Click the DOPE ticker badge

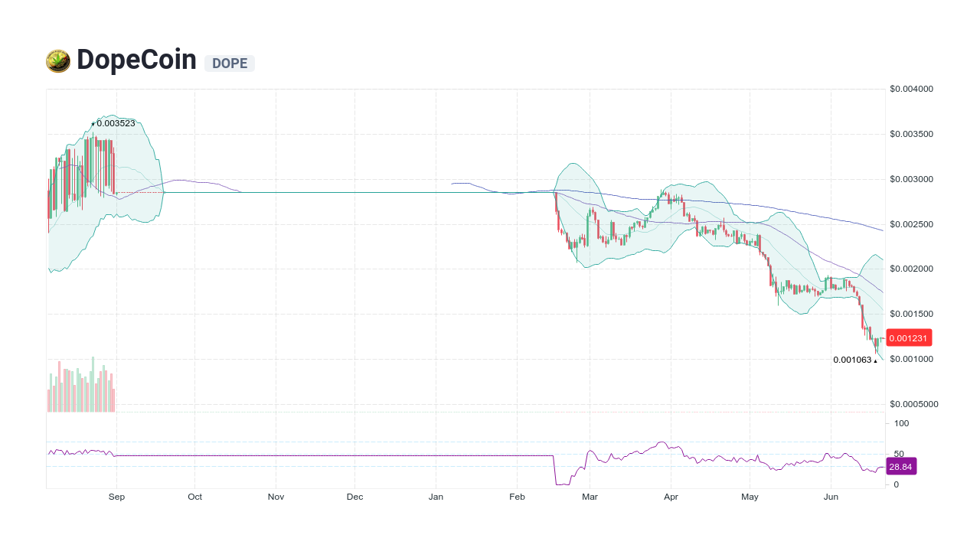pyautogui.click(x=230, y=64)
